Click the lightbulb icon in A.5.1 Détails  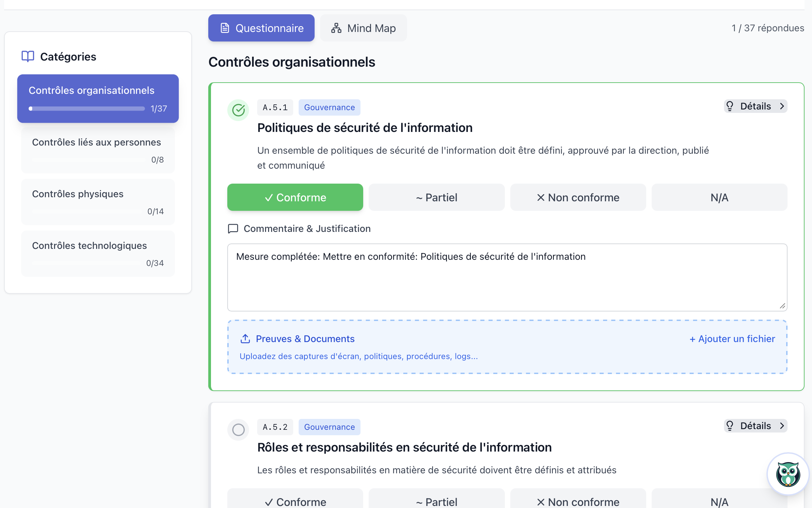tap(730, 106)
